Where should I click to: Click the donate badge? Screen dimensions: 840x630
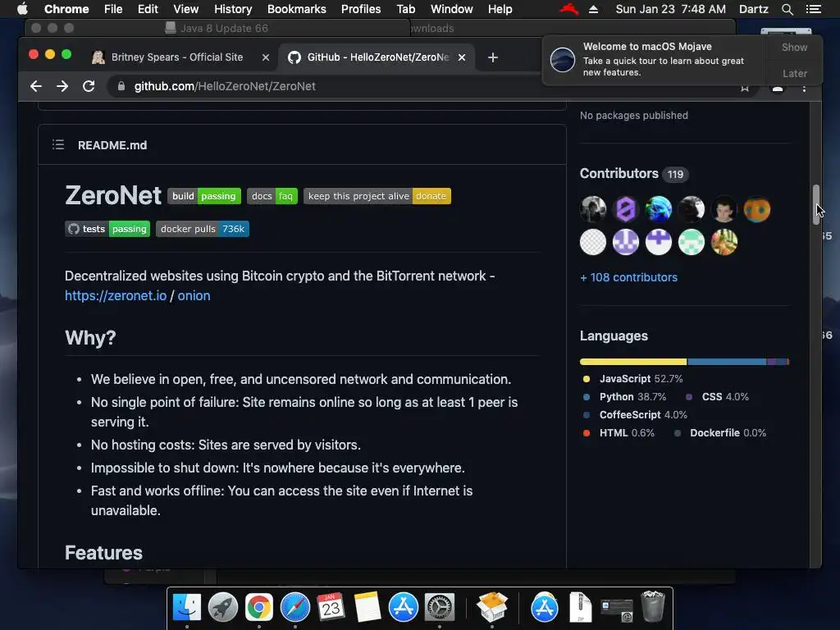click(377, 196)
